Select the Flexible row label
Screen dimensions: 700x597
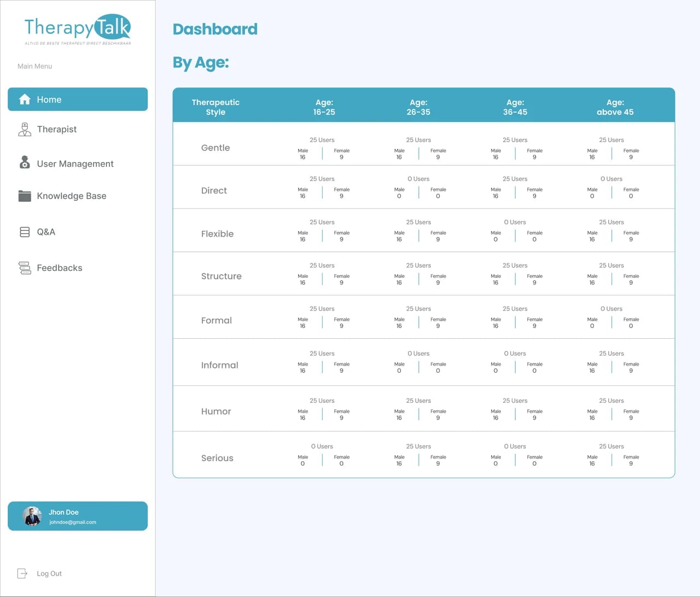coord(217,234)
